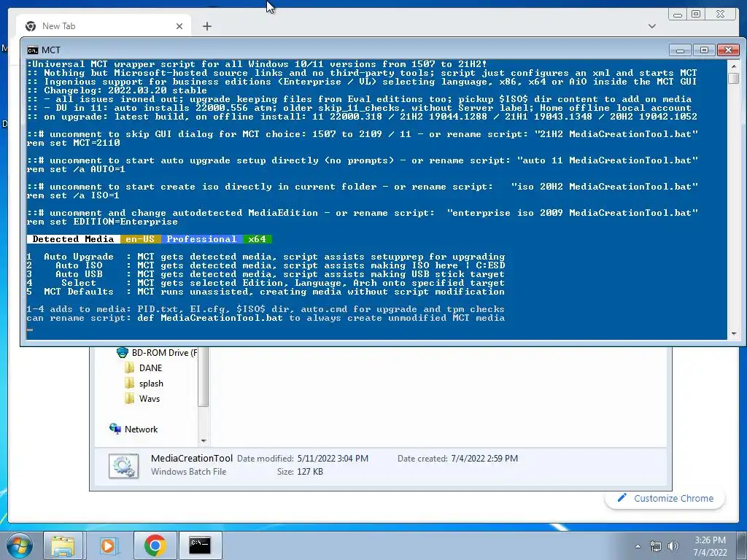Click the Auto Upgrade option line

click(x=266, y=257)
